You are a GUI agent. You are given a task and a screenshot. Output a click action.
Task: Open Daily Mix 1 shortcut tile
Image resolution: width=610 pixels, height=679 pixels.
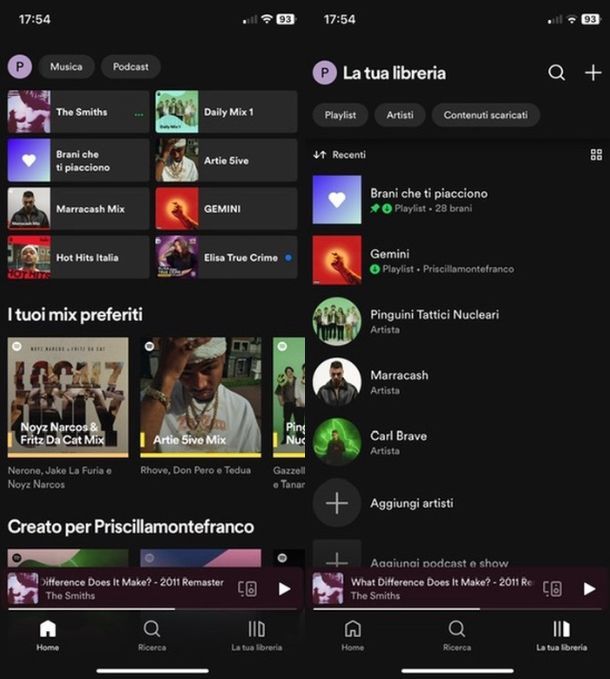click(226, 112)
